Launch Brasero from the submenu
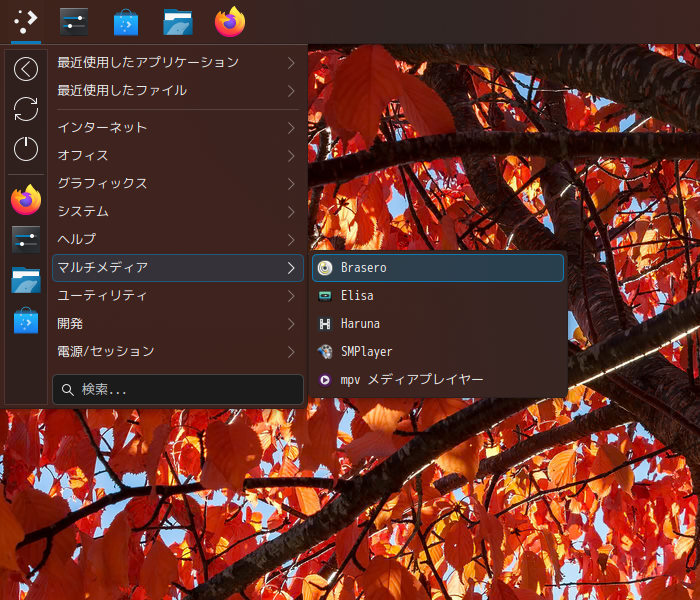This screenshot has height=600, width=700. coord(438,268)
